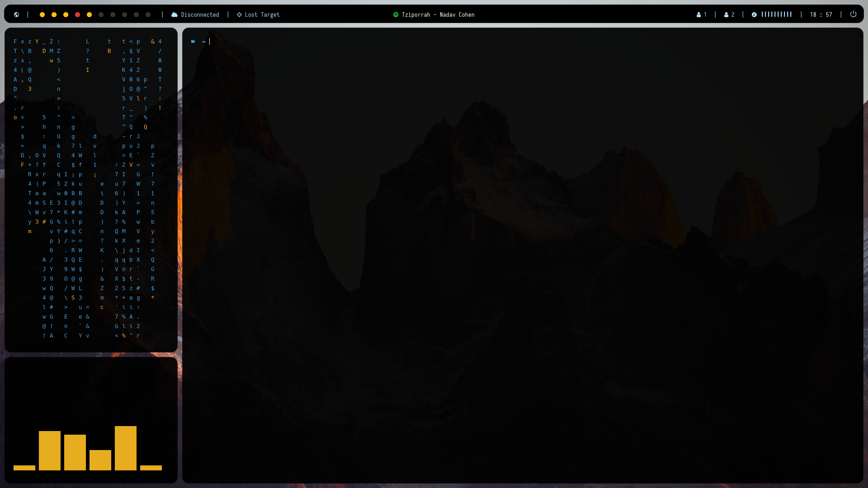
Task: Open the power menu icon
Action: (x=853, y=14)
